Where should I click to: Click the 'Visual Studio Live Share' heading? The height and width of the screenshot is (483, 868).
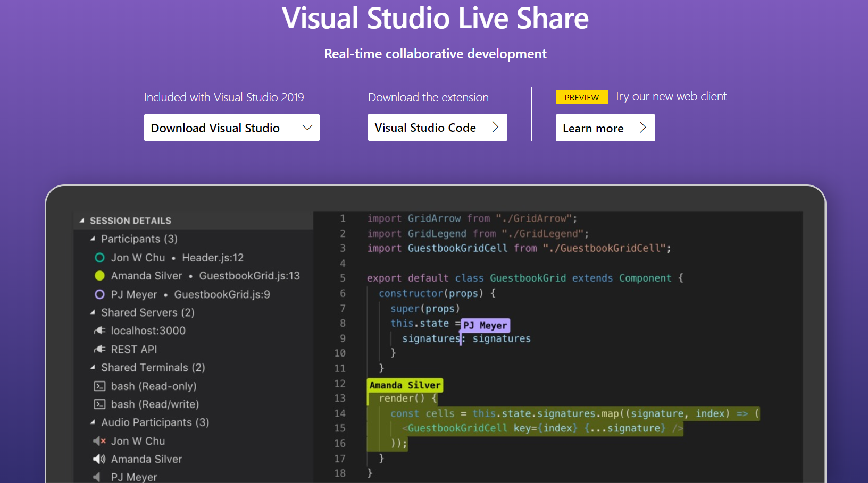pos(435,18)
